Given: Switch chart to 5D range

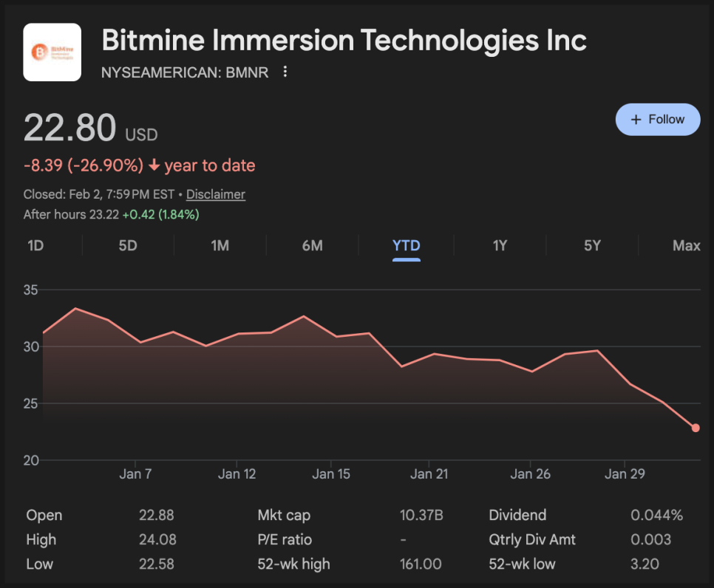Looking at the screenshot, I should 128,245.
